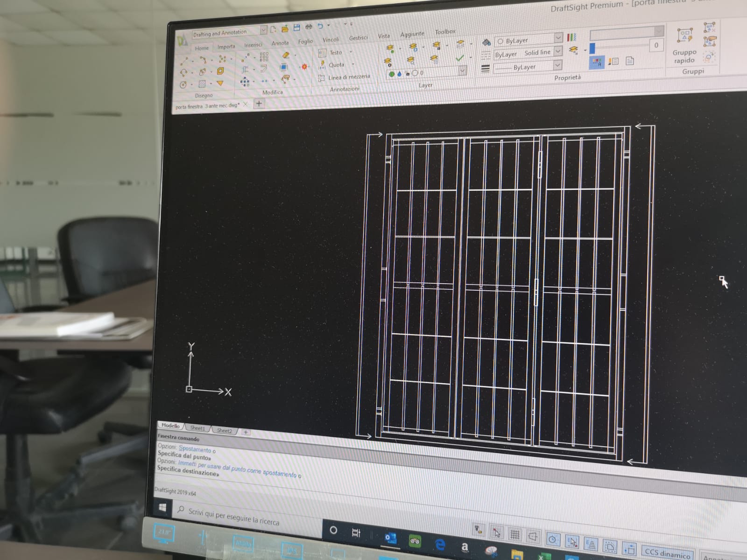Viewport: 747px width, 560px height.
Task: Select the Circle tool in Disegno
Action: coord(183,85)
